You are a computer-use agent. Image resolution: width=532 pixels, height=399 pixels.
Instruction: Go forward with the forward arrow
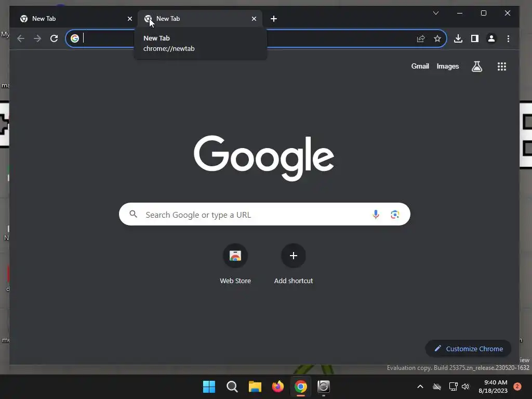[37, 38]
